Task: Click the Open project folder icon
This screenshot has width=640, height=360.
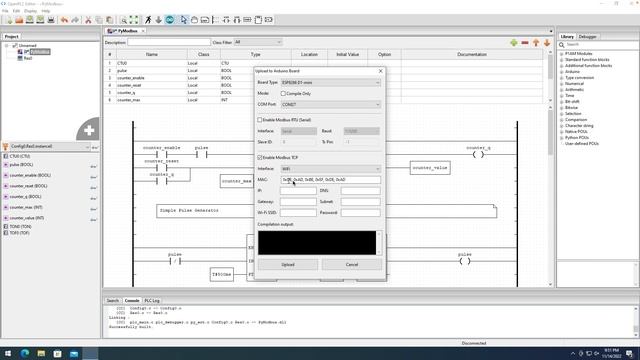Action: [19, 20]
